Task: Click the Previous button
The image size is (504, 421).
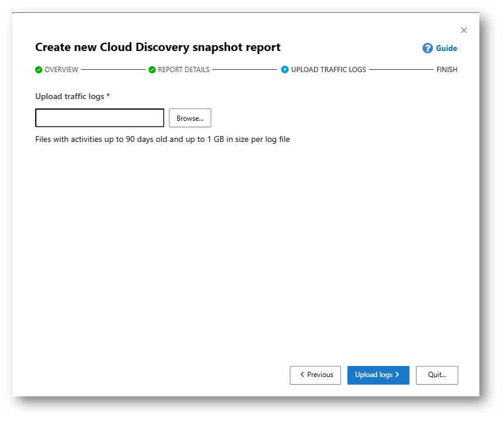Action: pos(315,375)
